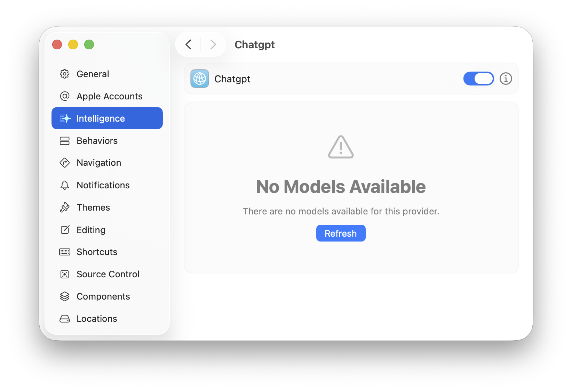Go back using the left chevron
Viewport: 572px width, 392px height.
pos(189,44)
